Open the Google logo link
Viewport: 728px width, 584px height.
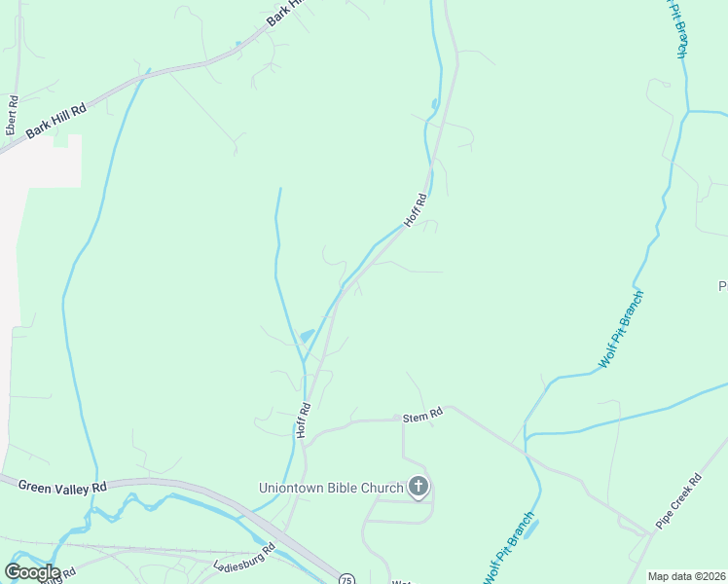pos(32,572)
